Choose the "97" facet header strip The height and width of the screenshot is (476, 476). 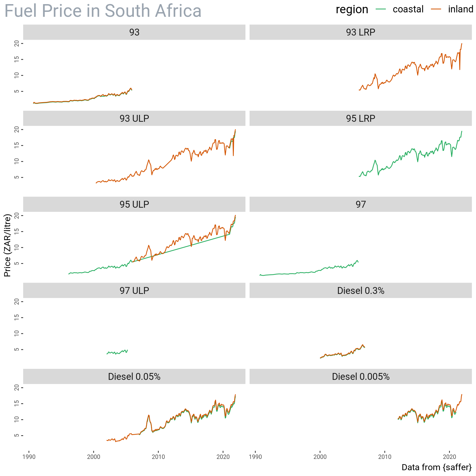pos(361,204)
